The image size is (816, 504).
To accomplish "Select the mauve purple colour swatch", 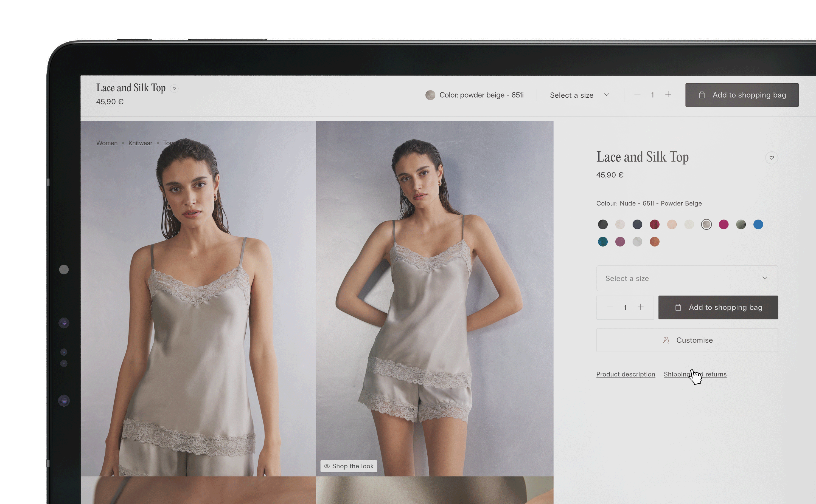I will (x=620, y=242).
